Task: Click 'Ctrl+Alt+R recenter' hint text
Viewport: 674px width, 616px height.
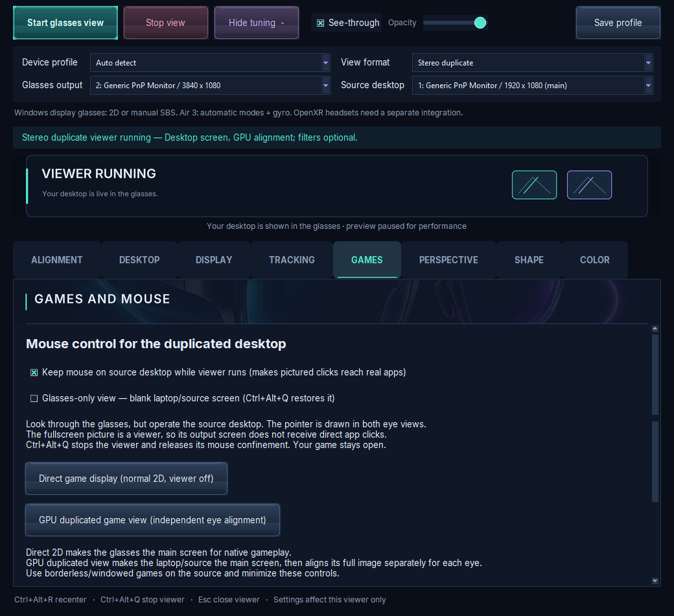Action: tap(51, 600)
